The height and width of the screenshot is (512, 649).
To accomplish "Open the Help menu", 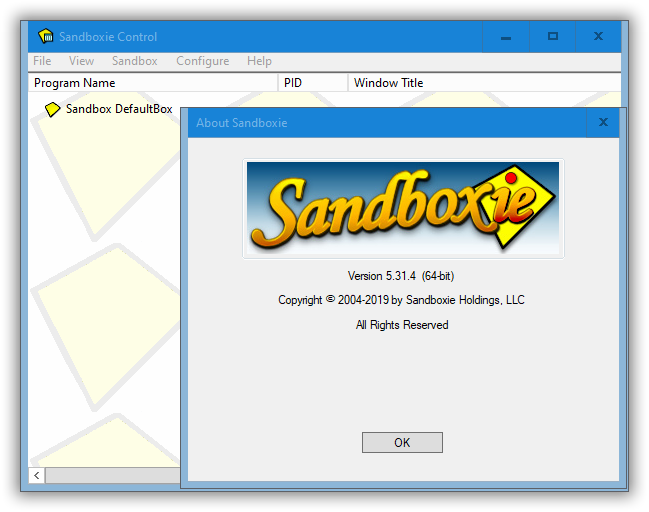I will (259, 61).
